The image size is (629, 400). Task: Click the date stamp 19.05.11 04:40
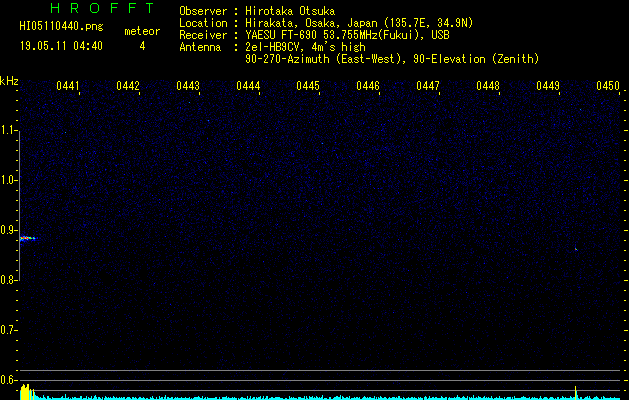(x=61, y=46)
